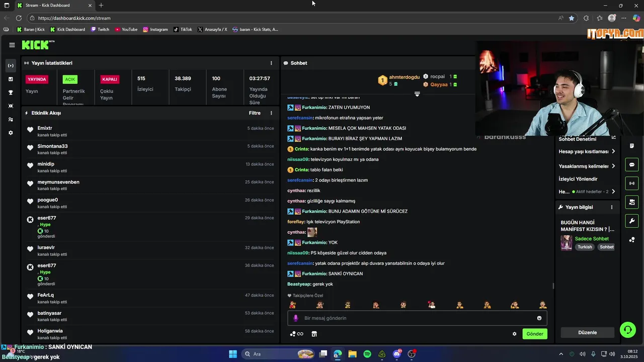This screenshot has height=362, width=644.
Task: Toggle the favorite star in address bar
Action: 572,18
